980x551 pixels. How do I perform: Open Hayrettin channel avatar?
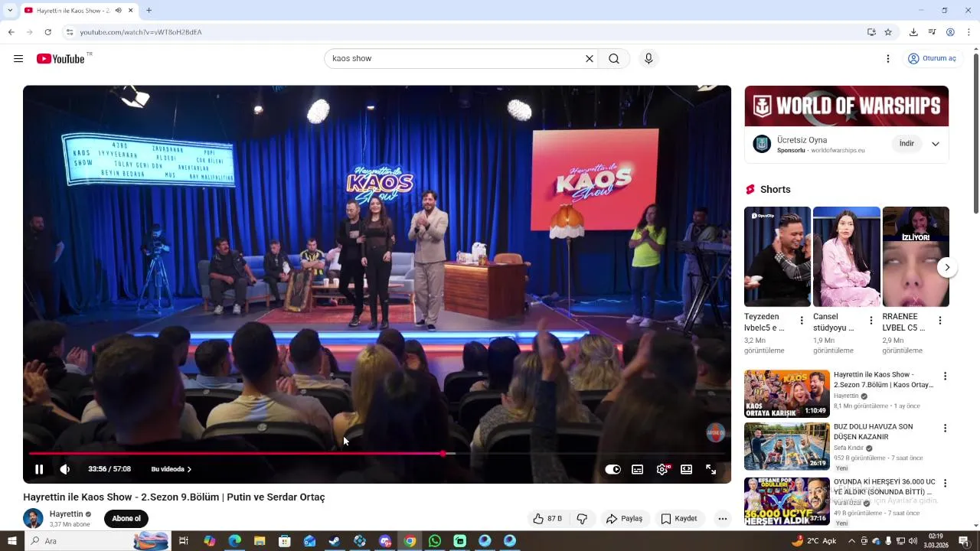(33, 518)
